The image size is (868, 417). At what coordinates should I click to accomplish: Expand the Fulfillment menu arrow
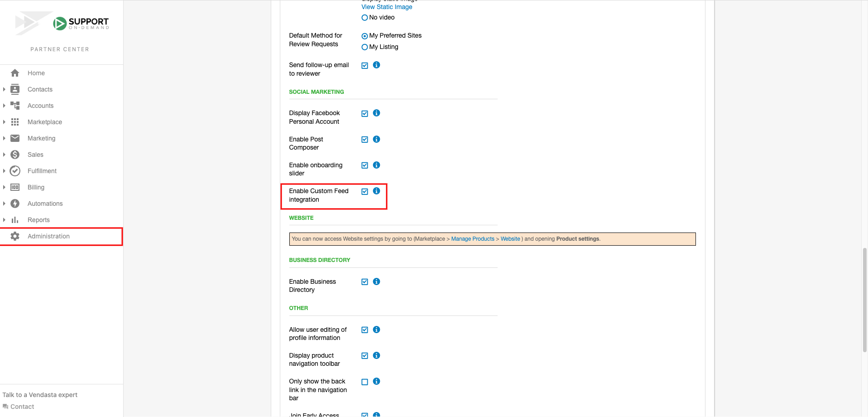point(4,171)
